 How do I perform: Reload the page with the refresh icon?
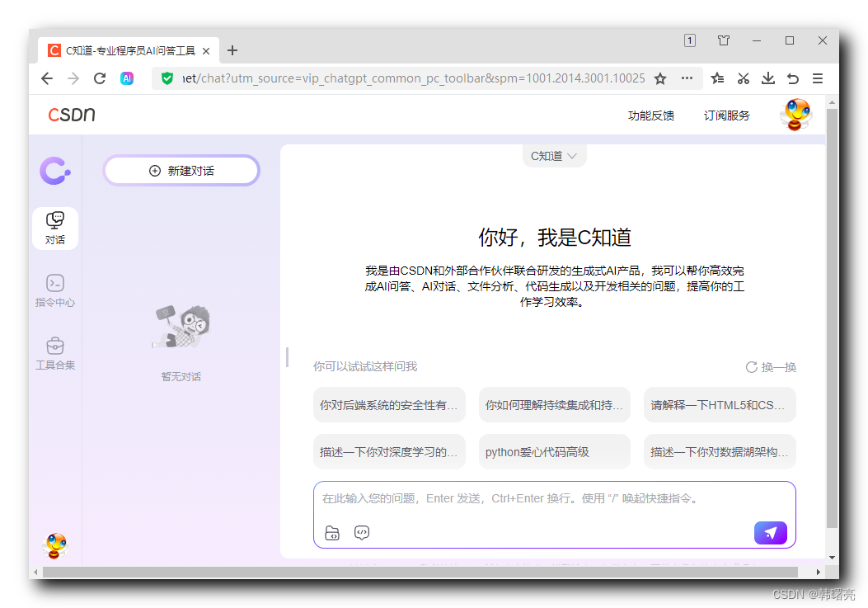point(100,78)
